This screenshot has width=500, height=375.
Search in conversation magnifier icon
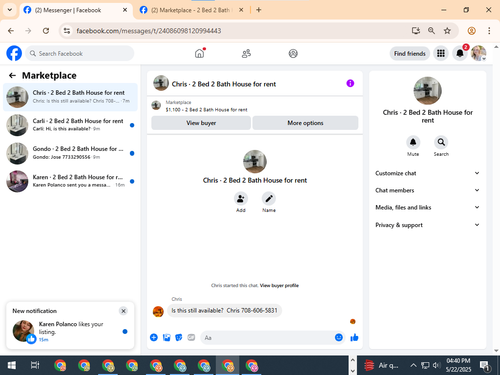tap(441, 142)
